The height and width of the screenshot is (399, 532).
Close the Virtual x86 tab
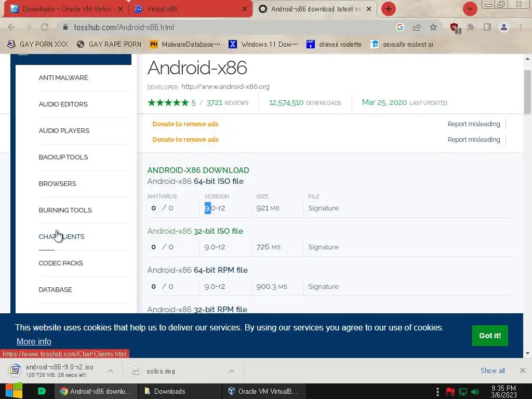coord(245,9)
